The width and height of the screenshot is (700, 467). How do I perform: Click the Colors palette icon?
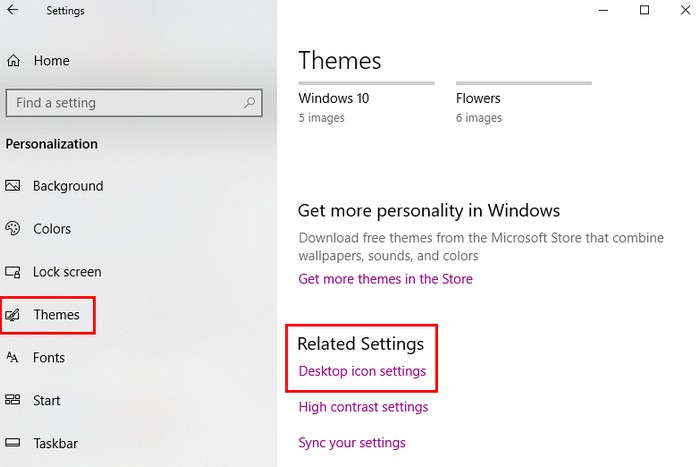point(13,229)
